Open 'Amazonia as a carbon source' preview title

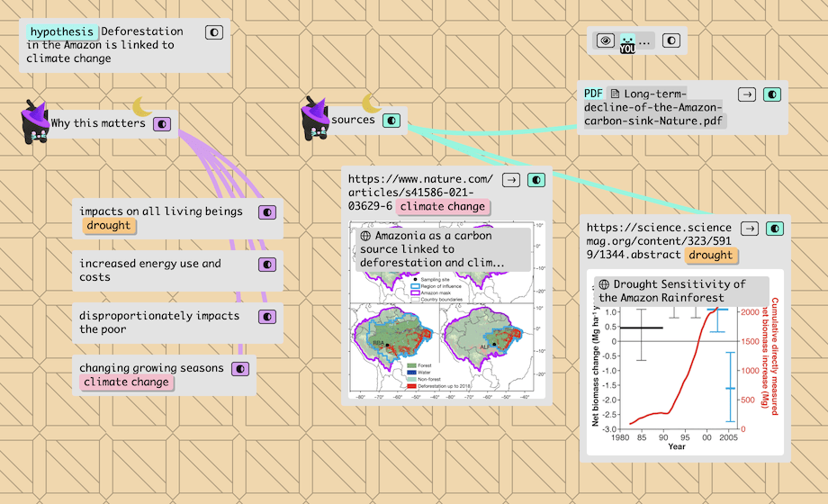(x=429, y=249)
